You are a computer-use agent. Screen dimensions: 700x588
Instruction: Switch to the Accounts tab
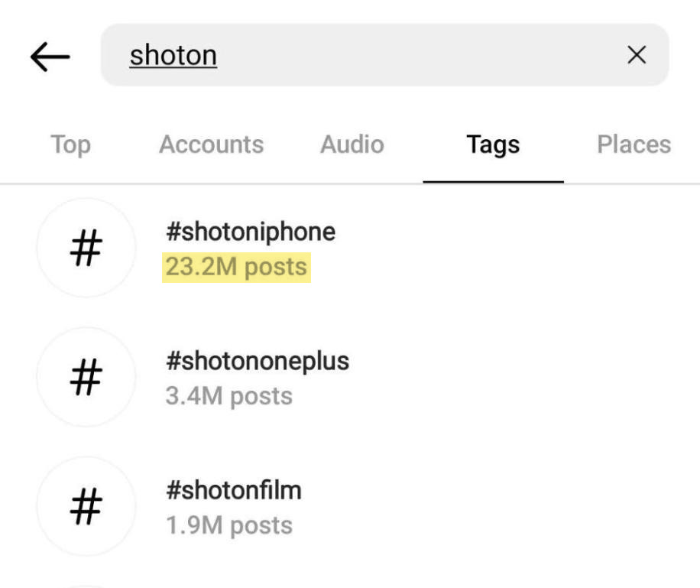pos(211,144)
